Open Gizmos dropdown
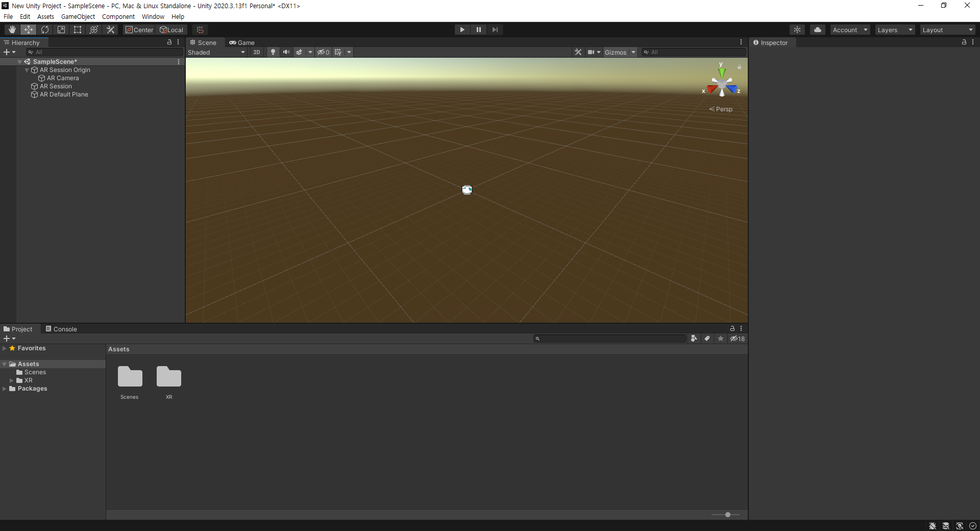 pos(620,52)
